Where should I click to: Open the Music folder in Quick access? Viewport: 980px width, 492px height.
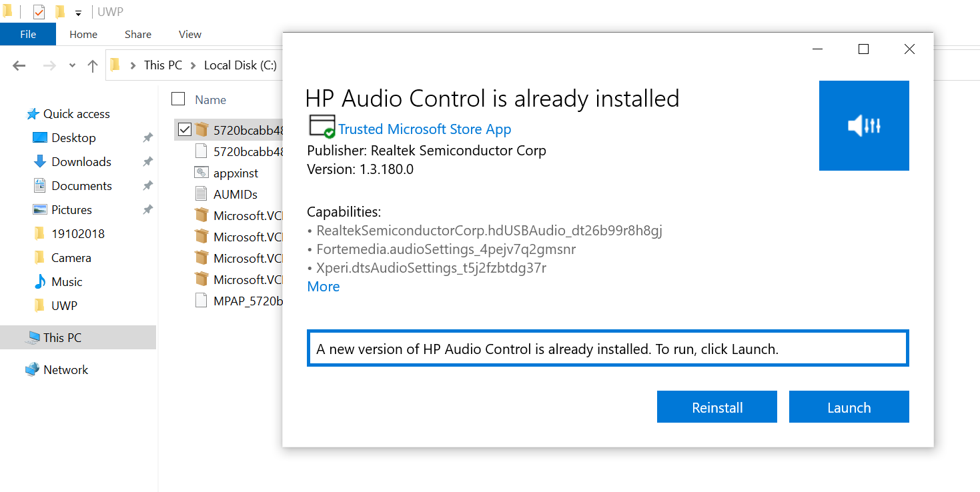(x=67, y=281)
